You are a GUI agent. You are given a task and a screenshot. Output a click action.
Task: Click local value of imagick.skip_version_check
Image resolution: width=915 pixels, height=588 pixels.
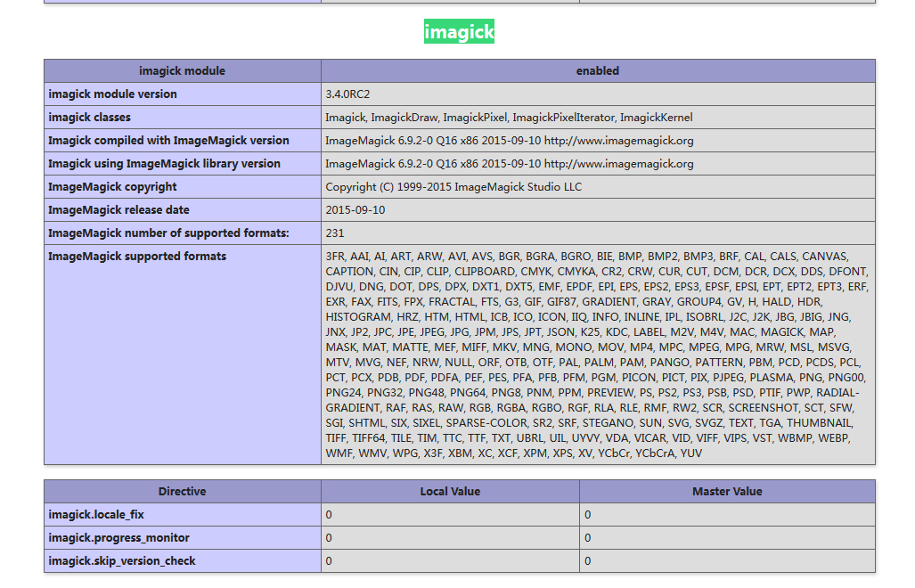(x=450, y=560)
